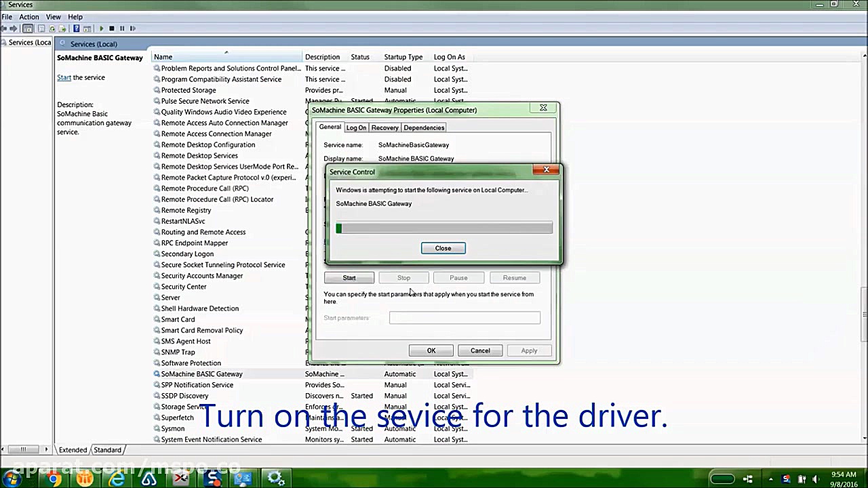Screen dimensions: 868x488
Task: Click the Start parameters input field
Action: [x=465, y=318]
